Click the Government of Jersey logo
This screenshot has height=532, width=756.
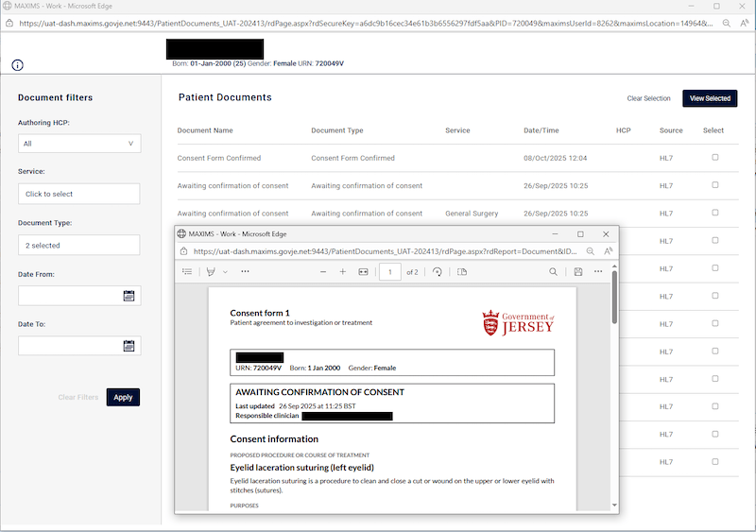point(518,322)
